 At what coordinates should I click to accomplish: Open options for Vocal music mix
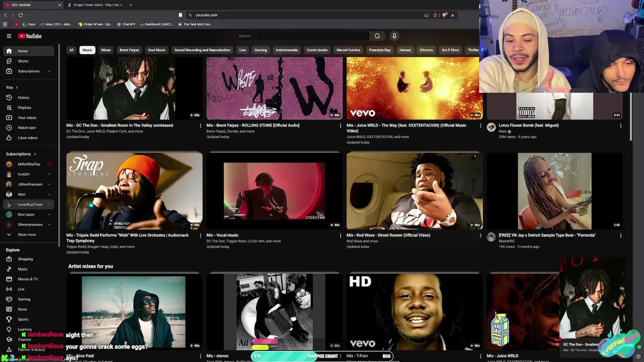340,235
